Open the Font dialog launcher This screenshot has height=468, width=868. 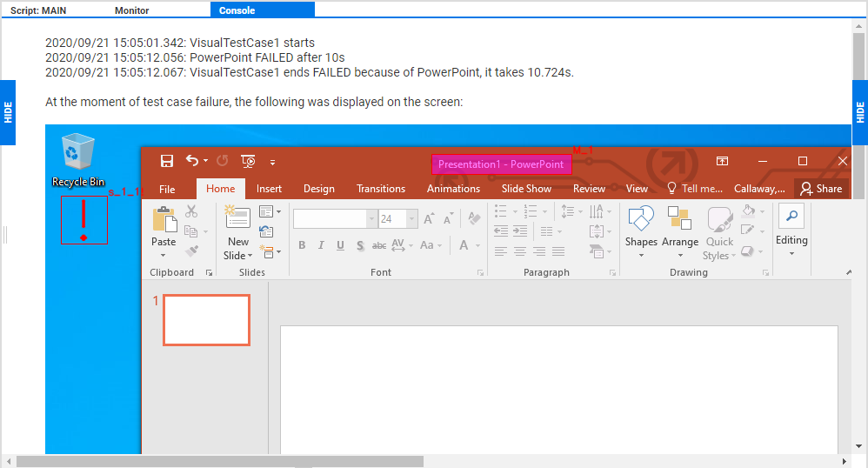(x=480, y=272)
